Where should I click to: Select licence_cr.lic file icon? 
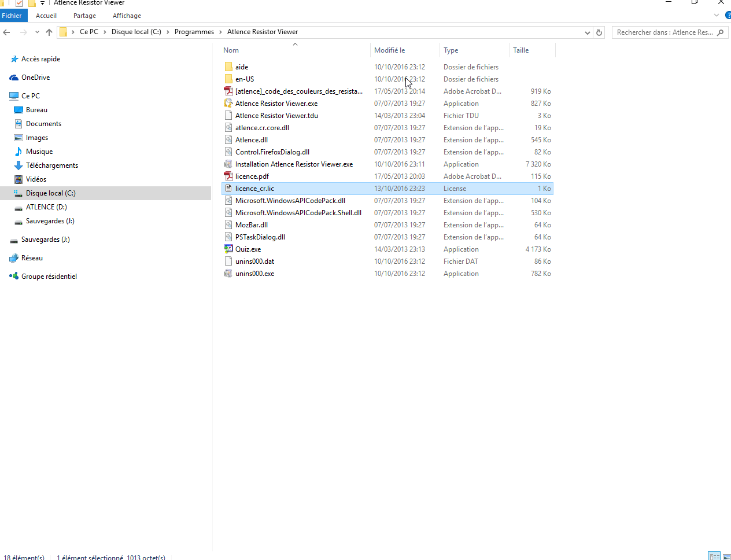click(228, 189)
